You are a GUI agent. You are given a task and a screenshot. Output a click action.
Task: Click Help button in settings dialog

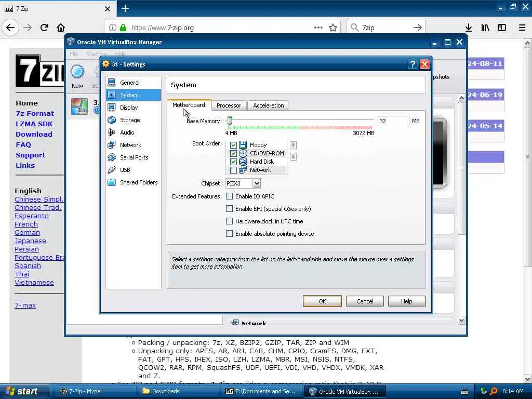pyautogui.click(x=406, y=301)
